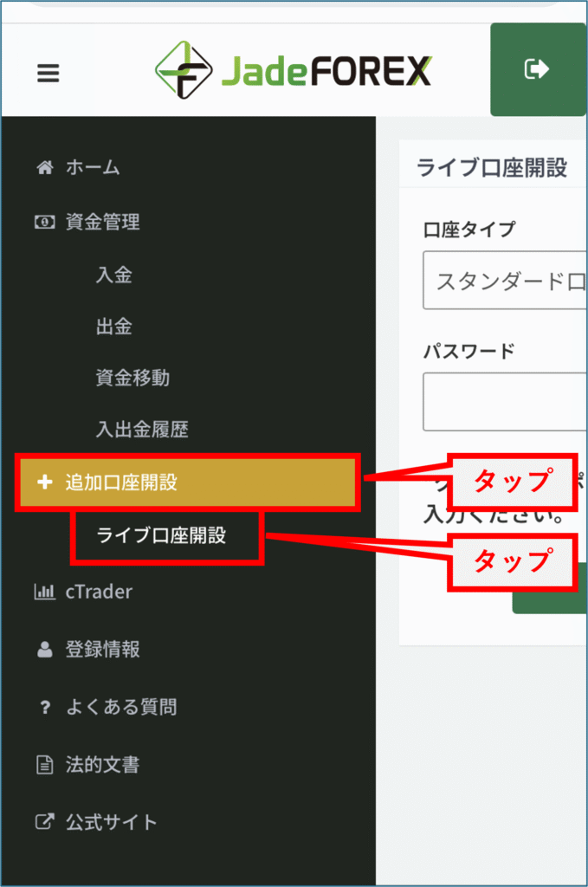Click the document icon beside 法的文書
Screen dimensions: 588x887
pos(45,765)
